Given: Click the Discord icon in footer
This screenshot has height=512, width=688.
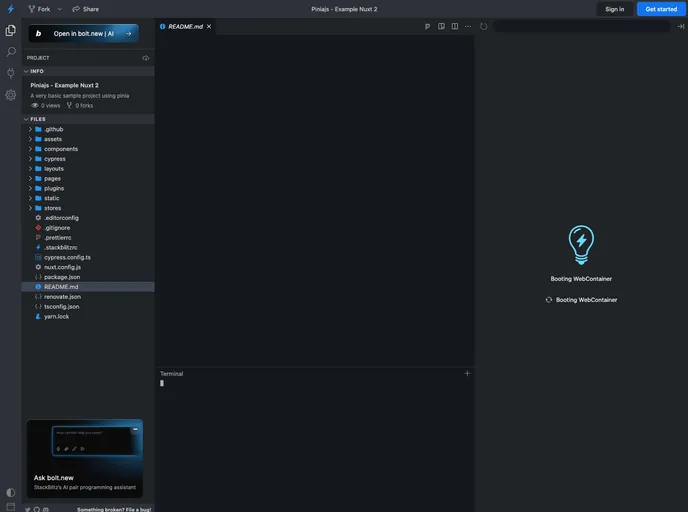Looking at the screenshot, I should [x=46, y=509].
